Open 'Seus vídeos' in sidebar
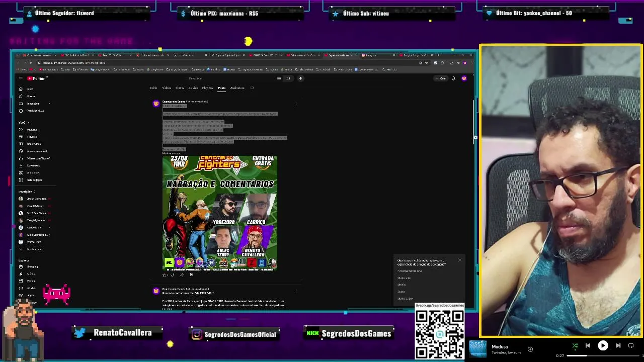The height and width of the screenshot is (362, 644). point(34,144)
